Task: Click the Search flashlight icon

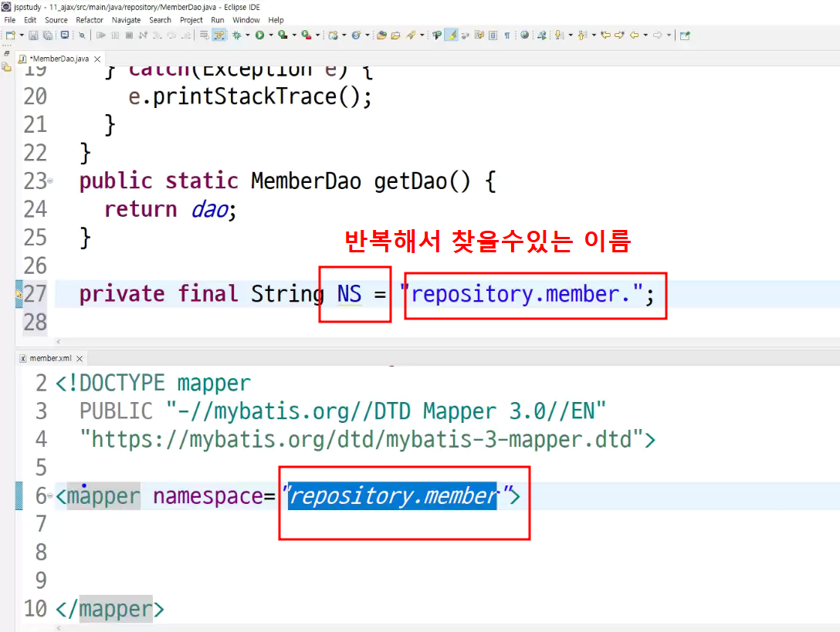Action: coord(411,35)
